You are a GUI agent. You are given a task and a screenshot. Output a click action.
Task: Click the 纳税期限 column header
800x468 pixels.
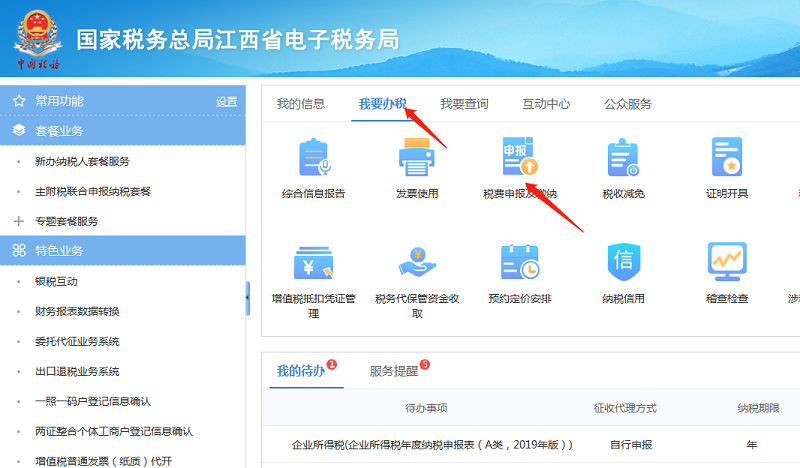click(x=758, y=408)
